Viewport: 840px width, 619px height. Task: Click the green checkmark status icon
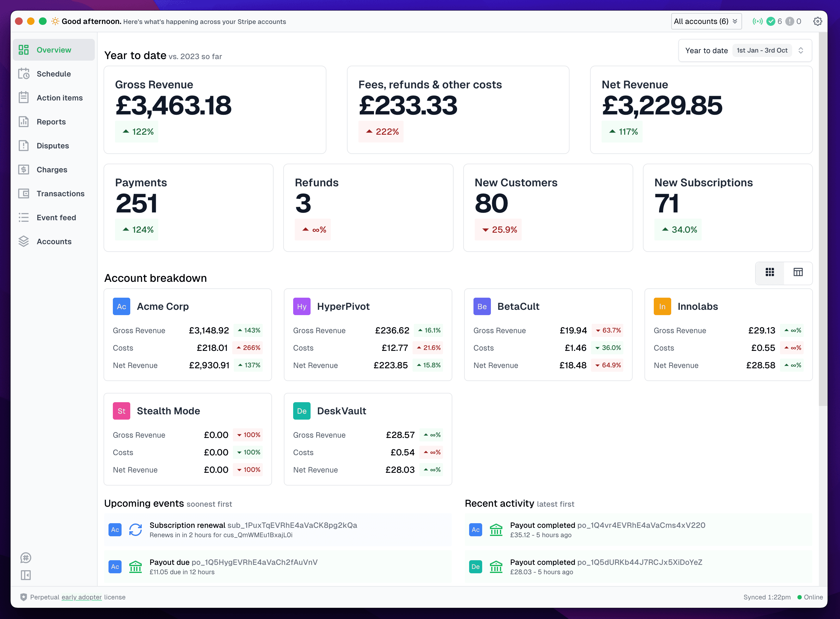tap(771, 21)
